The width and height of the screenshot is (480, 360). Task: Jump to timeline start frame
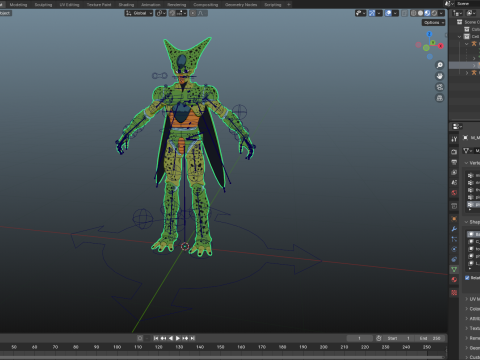(x=156, y=338)
